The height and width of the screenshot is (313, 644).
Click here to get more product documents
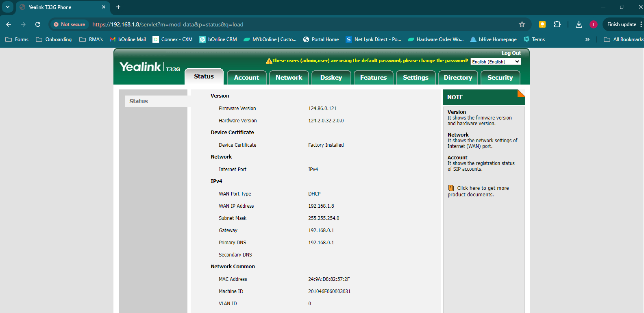click(x=478, y=191)
